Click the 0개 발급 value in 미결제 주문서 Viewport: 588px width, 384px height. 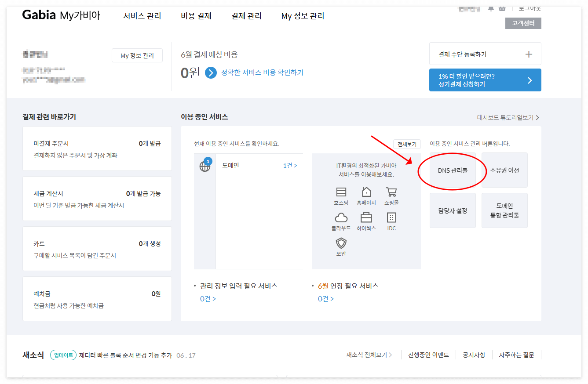[x=150, y=144]
